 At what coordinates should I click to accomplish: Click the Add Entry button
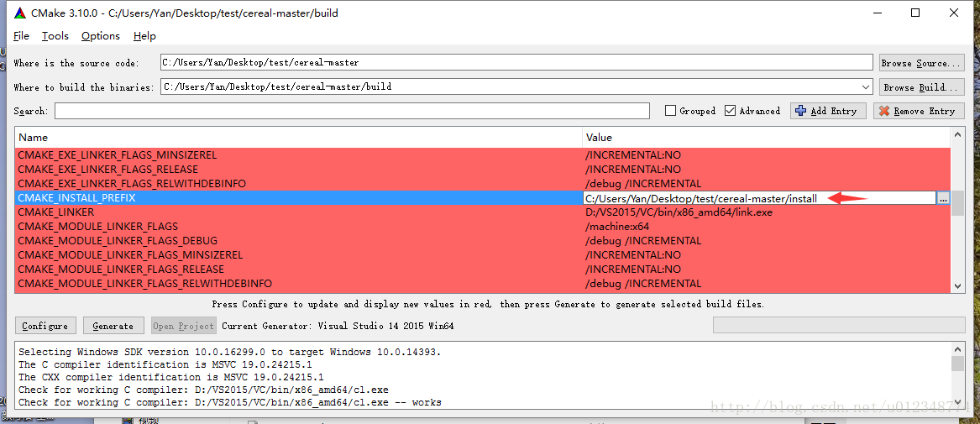tap(828, 111)
